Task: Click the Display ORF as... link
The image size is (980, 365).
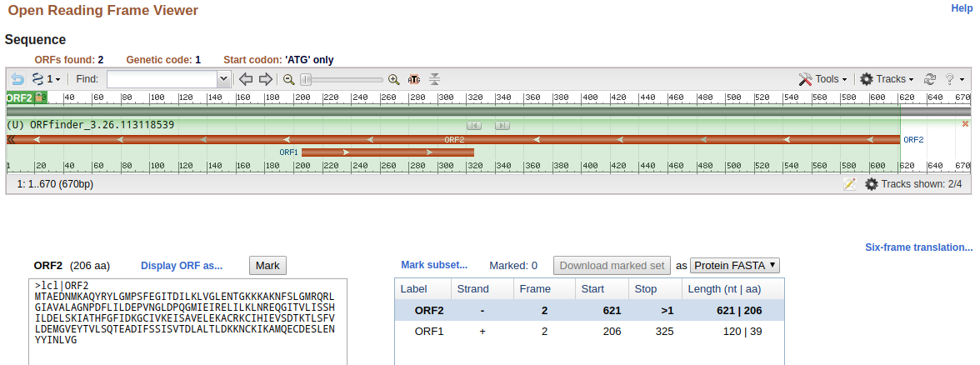Action: (x=182, y=266)
